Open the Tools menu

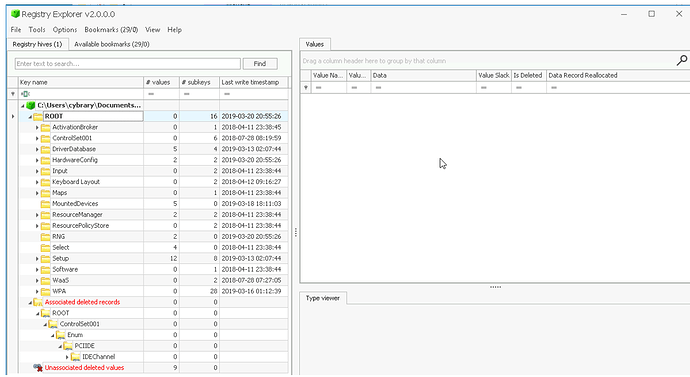pyautogui.click(x=37, y=29)
